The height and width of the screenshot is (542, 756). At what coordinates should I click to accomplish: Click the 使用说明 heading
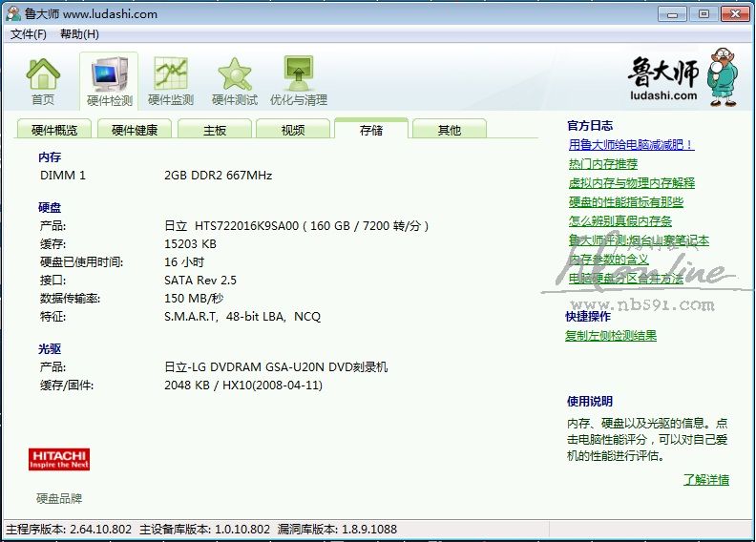[x=590, y=402]
